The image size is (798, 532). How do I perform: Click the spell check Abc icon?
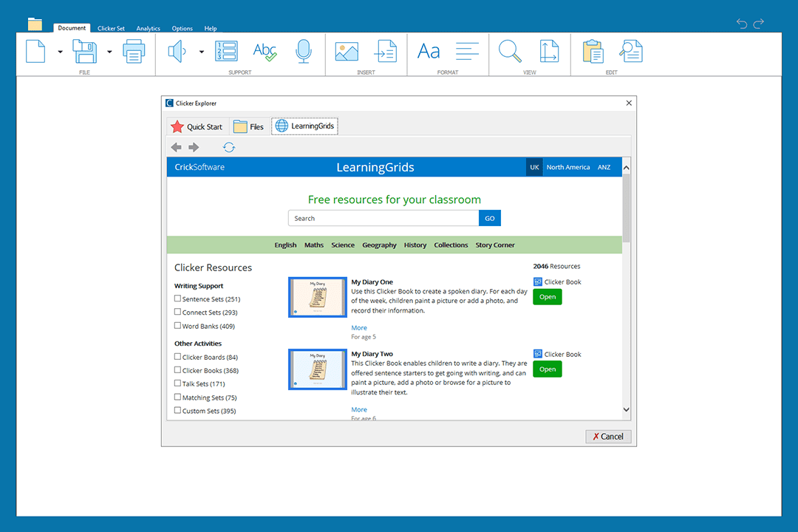264,51
